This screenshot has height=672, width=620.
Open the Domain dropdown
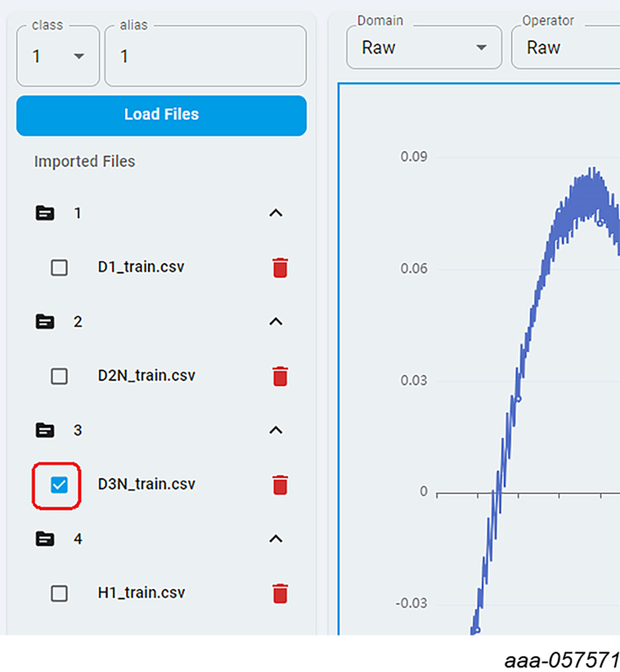423,48
